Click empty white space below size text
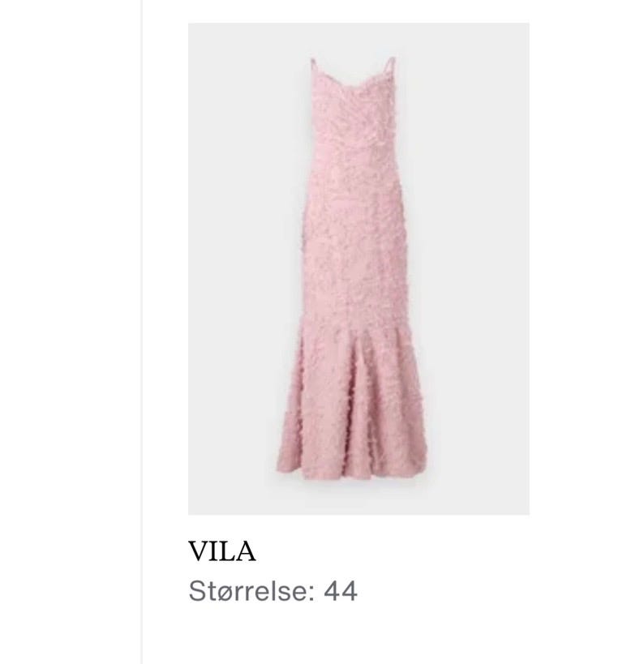 click(x=358, y=635)
